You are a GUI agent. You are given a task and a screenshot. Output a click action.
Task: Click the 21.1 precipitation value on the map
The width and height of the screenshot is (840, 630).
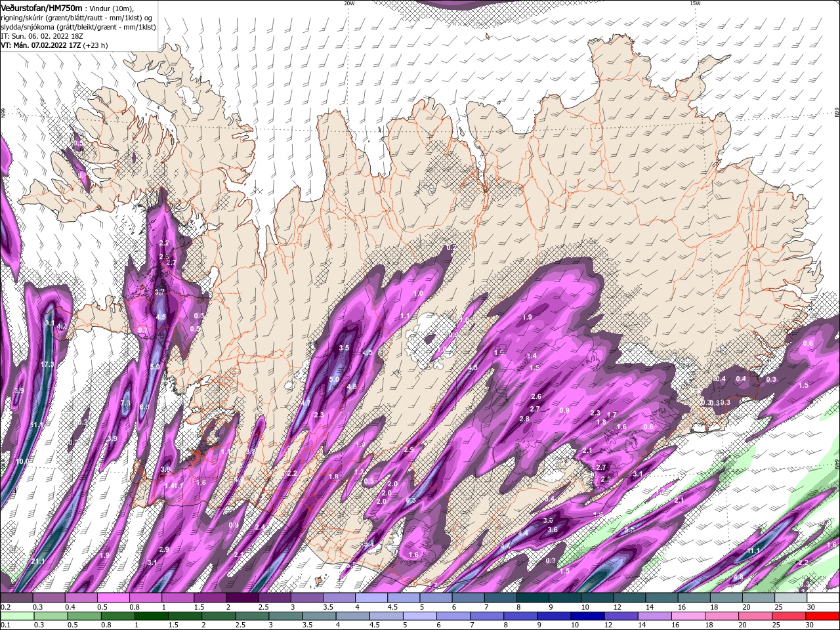[38, 561]
